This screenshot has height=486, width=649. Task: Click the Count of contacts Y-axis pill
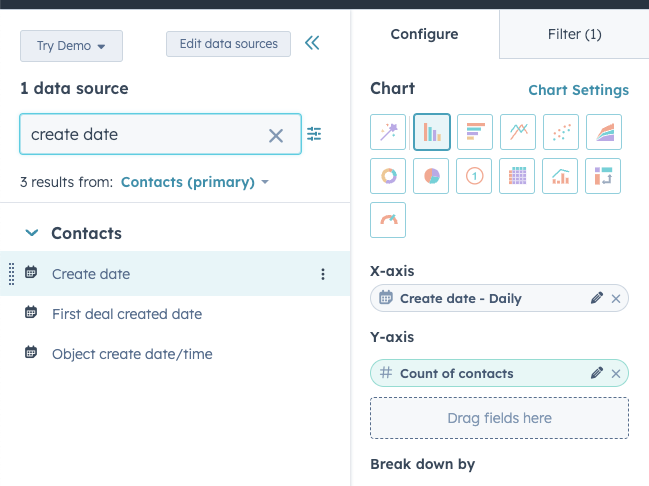tap(500, 373)
